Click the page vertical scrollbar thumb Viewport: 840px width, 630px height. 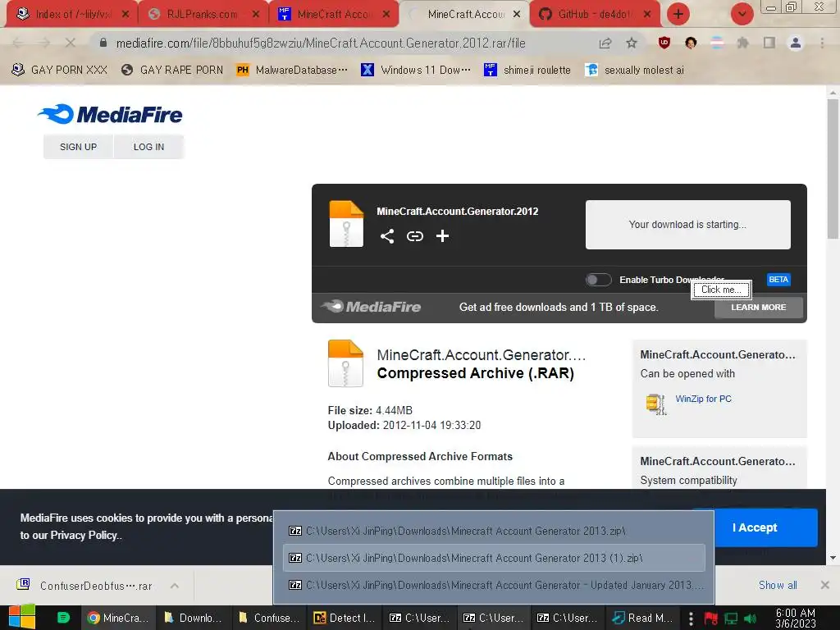[x=833, y=169]
